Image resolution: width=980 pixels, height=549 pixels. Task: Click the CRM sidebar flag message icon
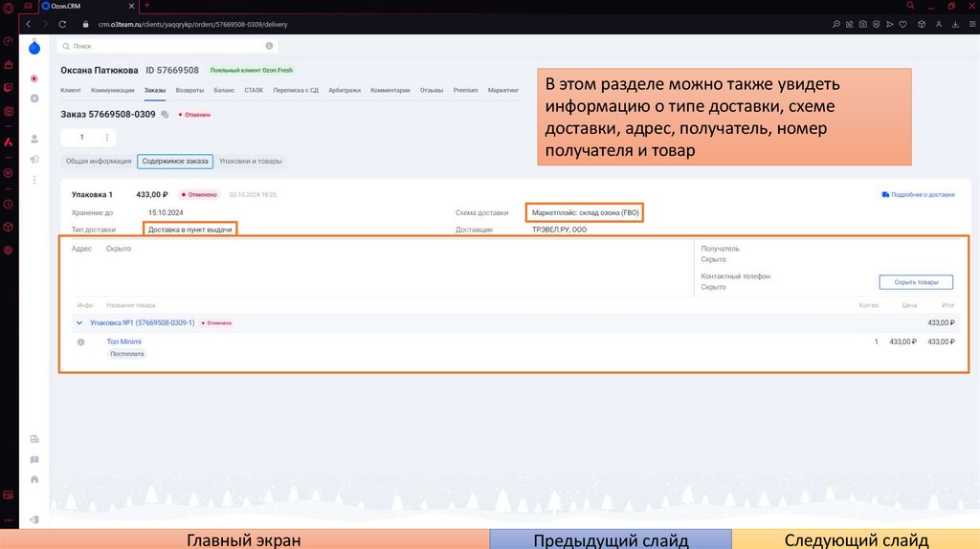[x=34, y=460]
